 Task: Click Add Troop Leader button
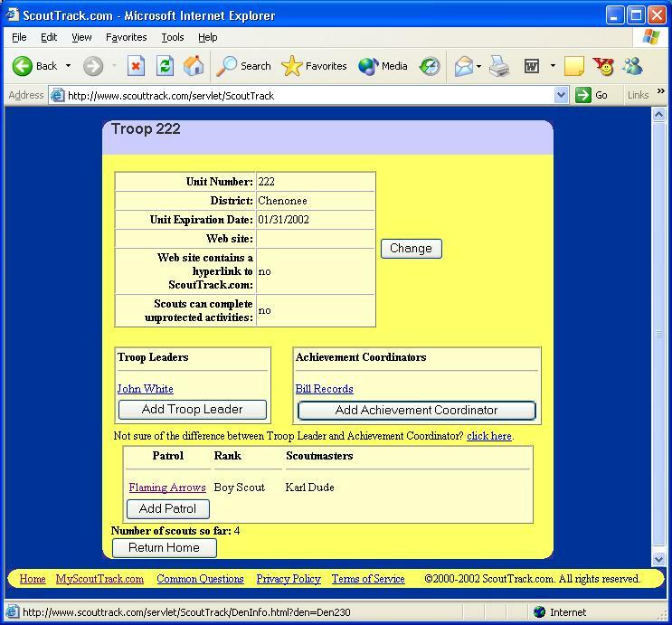[193, 410]
